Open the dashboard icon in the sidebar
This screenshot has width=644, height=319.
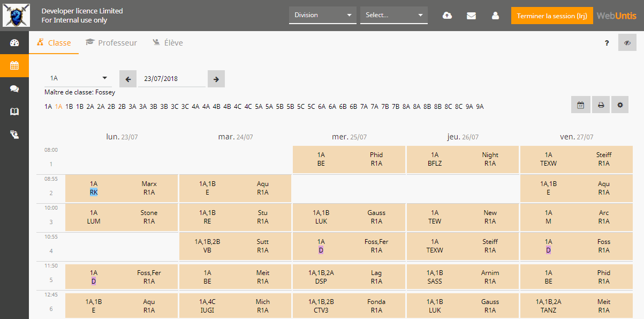pos(14,43)
